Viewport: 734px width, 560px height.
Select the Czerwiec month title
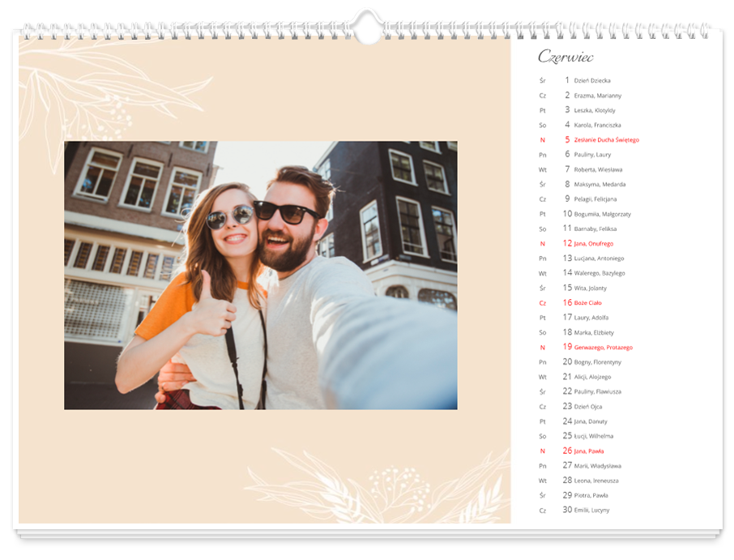[x=565, y=57]
